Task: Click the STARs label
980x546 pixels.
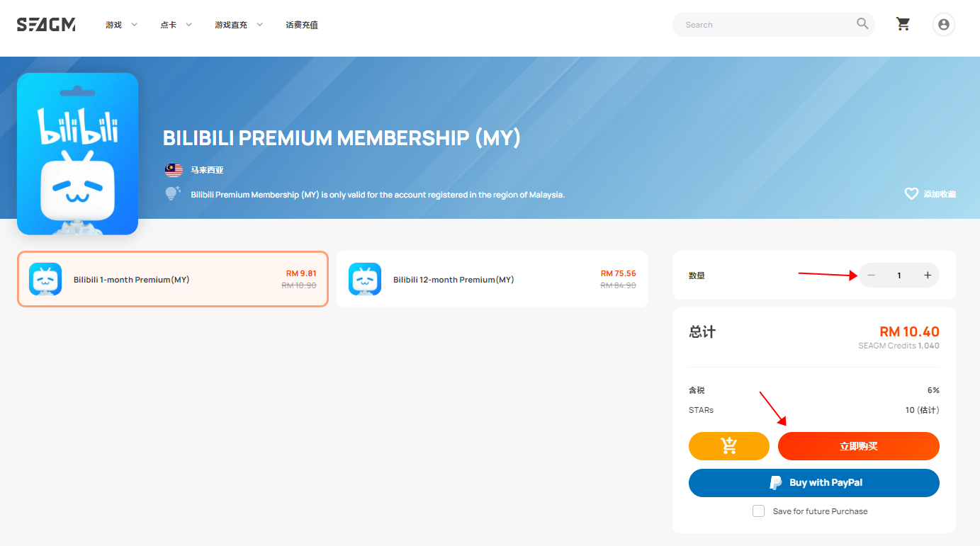Action: [x=701, y=410]
